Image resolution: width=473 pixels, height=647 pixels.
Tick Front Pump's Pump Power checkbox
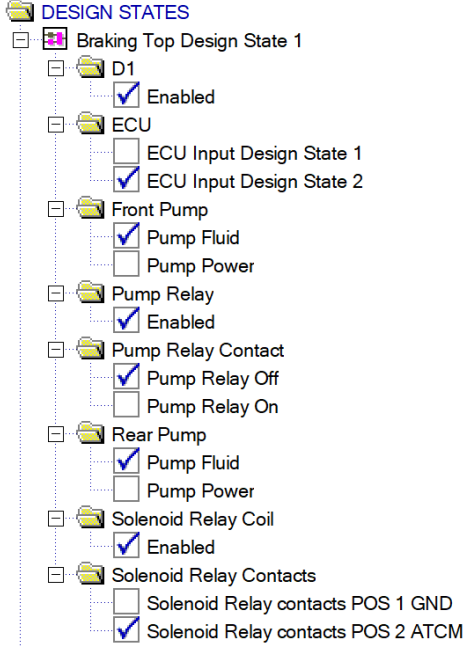pyautogui.click(x=126, y=264)
